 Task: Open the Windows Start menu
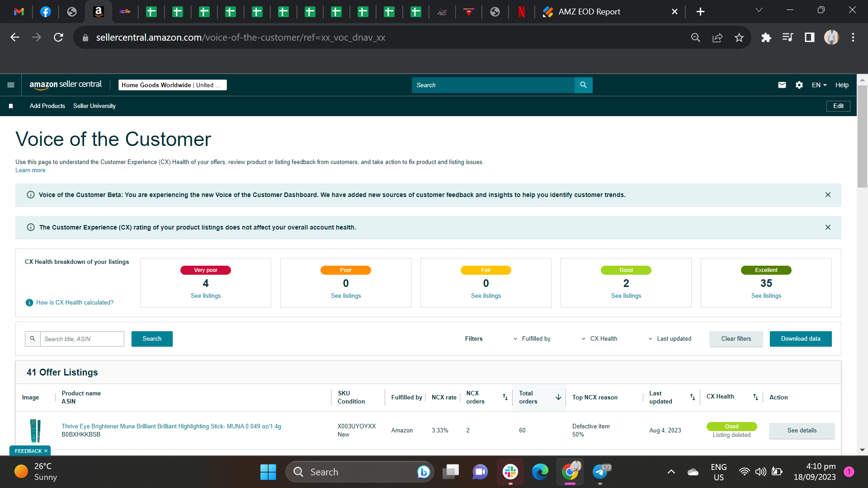click(x=268, y=472)
